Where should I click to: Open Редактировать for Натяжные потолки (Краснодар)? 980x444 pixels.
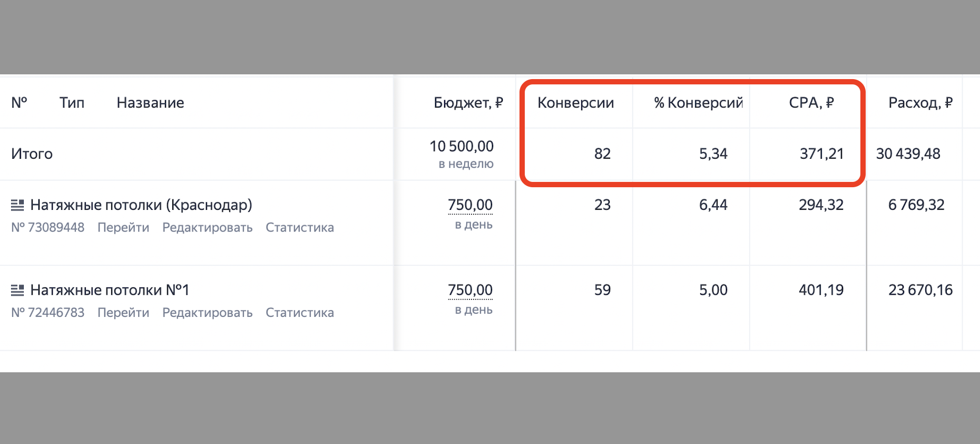coord(208,227)
